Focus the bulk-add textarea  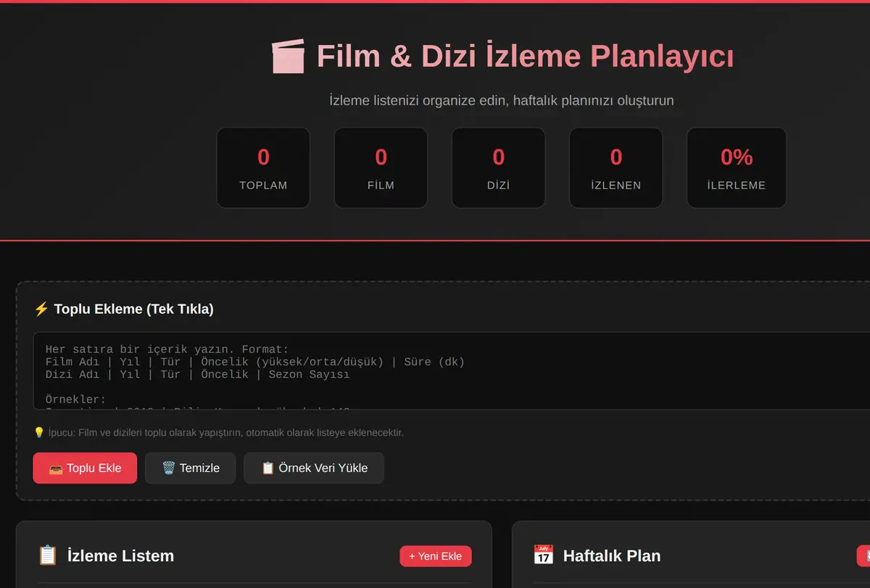tap(451, 371)
